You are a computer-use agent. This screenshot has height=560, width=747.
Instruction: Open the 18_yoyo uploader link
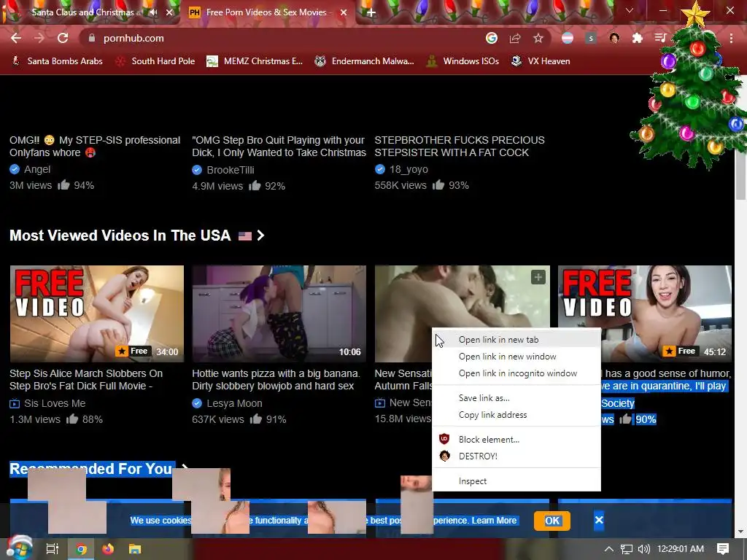409,169
